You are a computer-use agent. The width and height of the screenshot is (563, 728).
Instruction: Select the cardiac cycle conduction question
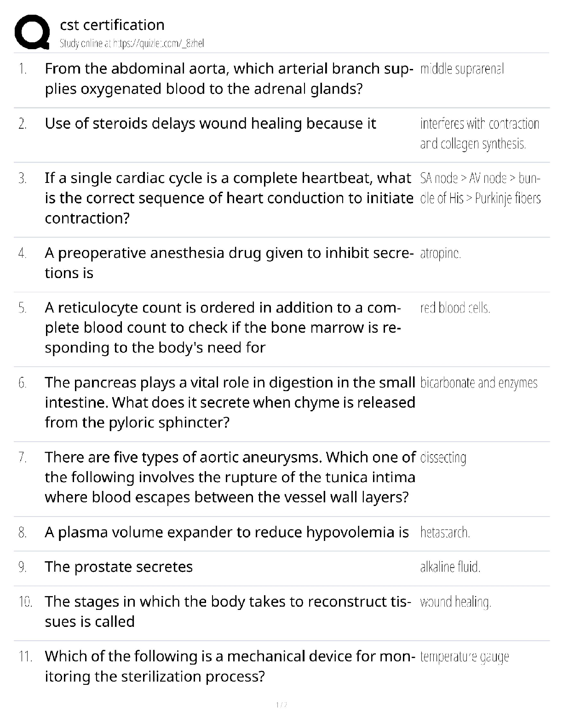tap(229, 198)
